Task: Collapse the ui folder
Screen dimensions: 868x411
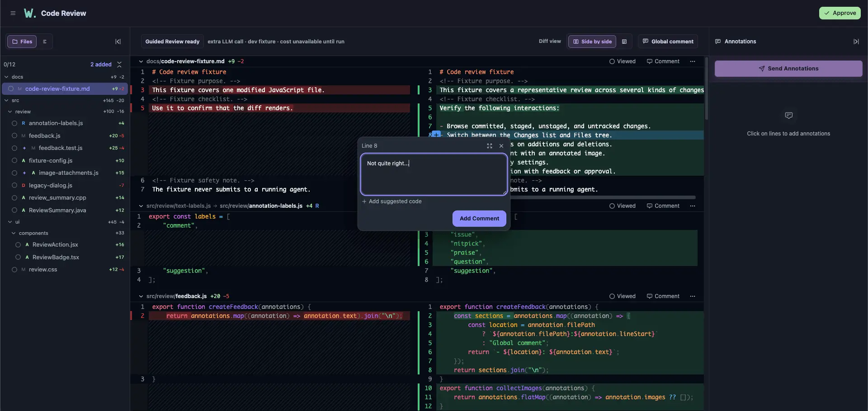Action: (x=10, y=222)
